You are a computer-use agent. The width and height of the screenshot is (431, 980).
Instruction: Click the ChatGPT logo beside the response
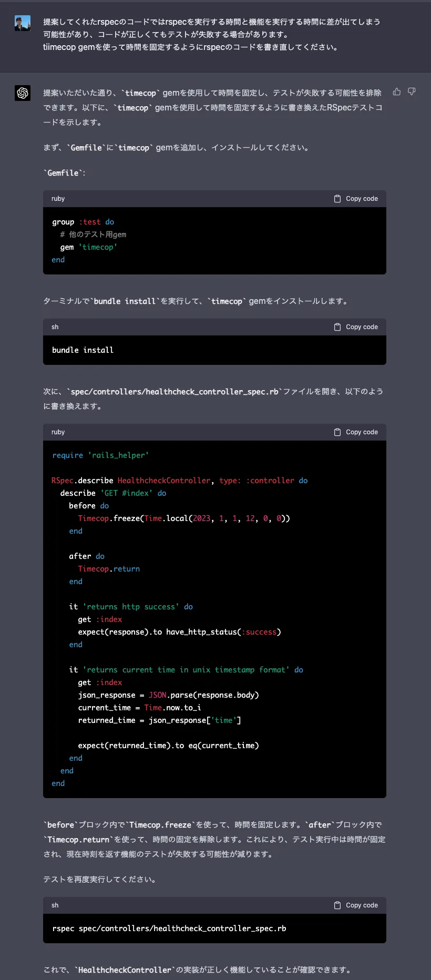tap(23, 93)
